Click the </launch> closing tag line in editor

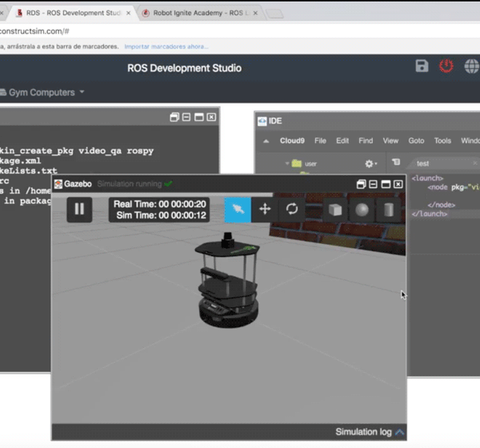pyautogui.click(x=430, y=214)
